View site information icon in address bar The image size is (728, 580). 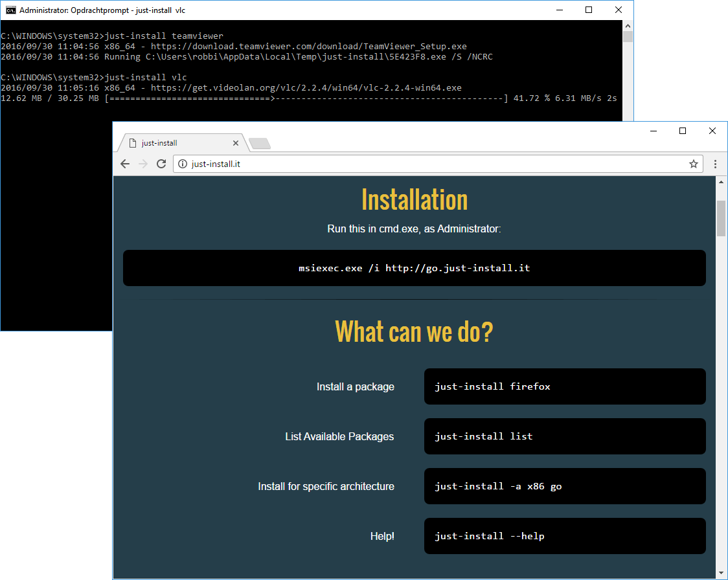pyautogui.click(x=183, y=164)
